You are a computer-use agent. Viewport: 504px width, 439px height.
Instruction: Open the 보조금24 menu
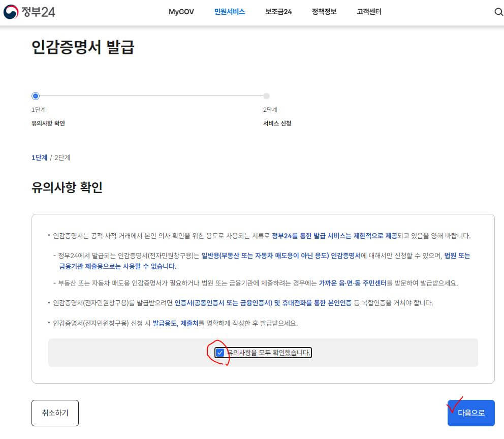tap(277, 11)
